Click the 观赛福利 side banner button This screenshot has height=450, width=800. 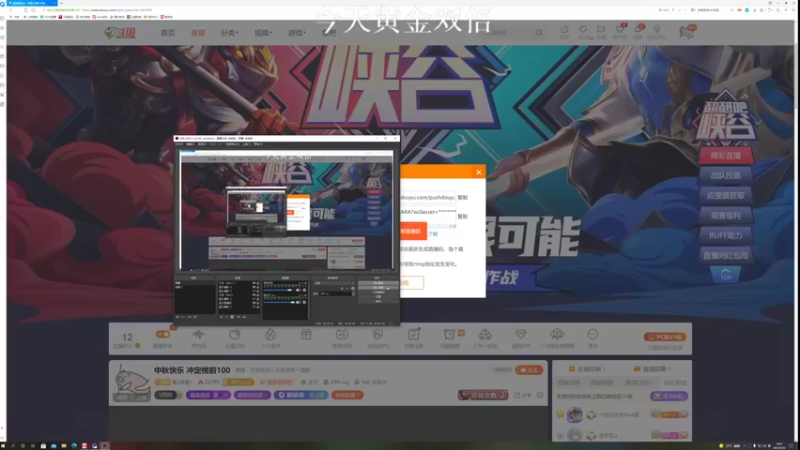pyautogui.click(x=726, y=215)
